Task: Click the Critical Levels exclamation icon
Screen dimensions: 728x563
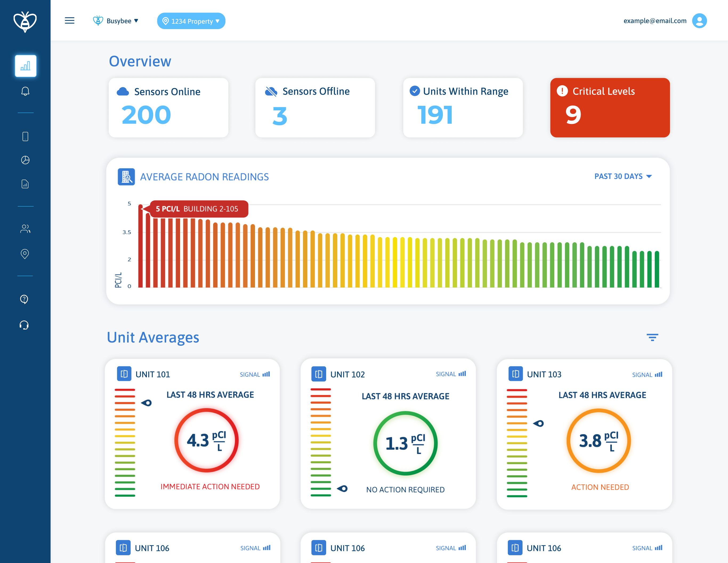Action: click(562, 91)
